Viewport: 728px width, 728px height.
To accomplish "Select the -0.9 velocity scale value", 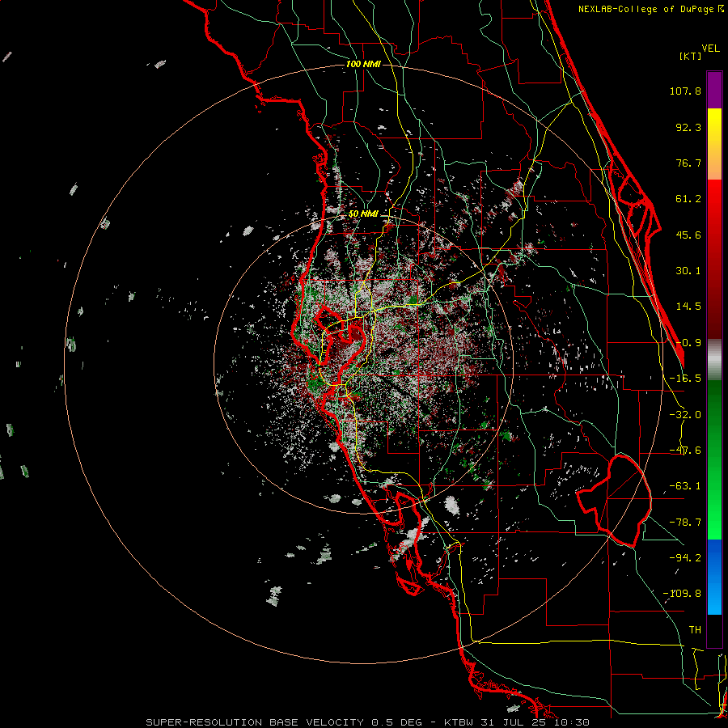I will click(688, 343).
